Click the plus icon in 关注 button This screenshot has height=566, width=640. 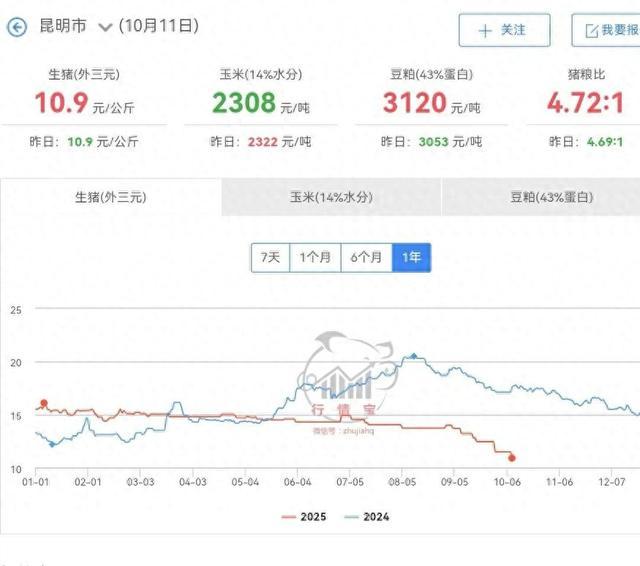[485, 31]
